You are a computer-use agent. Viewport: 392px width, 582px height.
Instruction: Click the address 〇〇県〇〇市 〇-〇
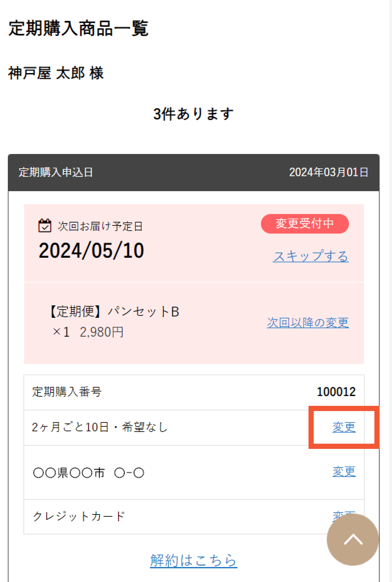[87, 471]
